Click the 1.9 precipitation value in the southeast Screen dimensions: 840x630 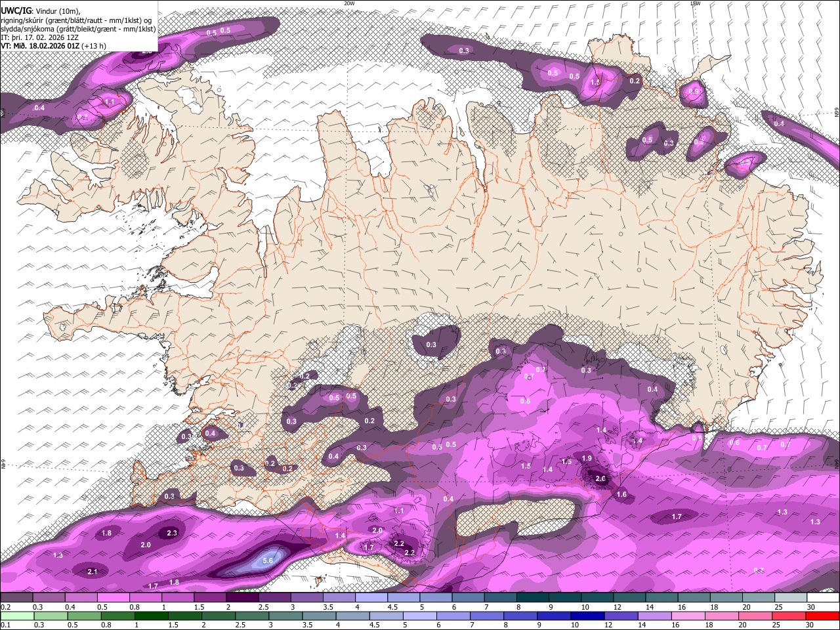(587, 458)
